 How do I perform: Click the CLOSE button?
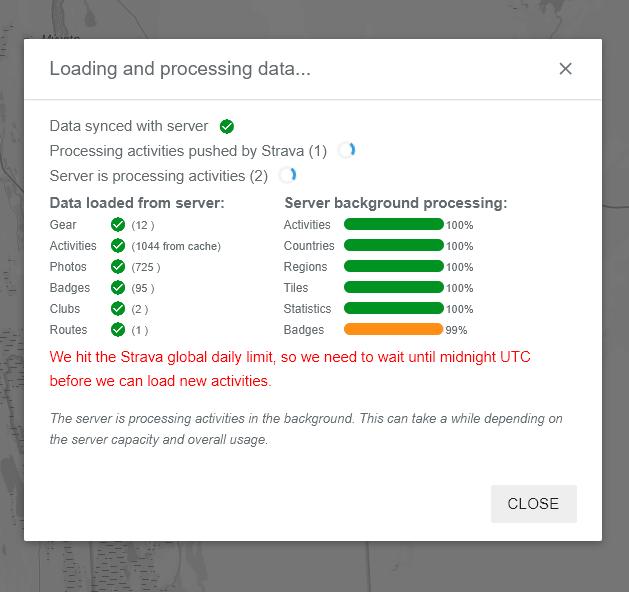533,504
